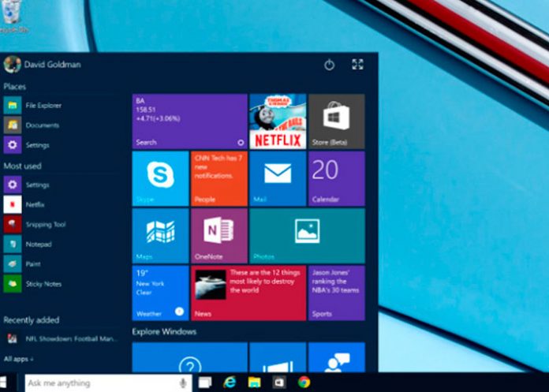Open the Weather tile for New York

tap(160, 293)
